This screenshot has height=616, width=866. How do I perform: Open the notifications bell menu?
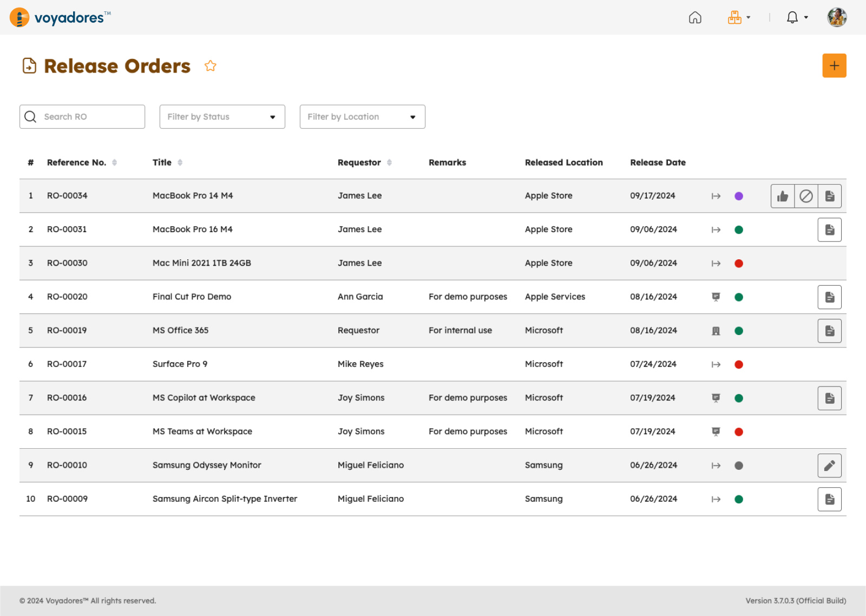click(x=797, y=18)
